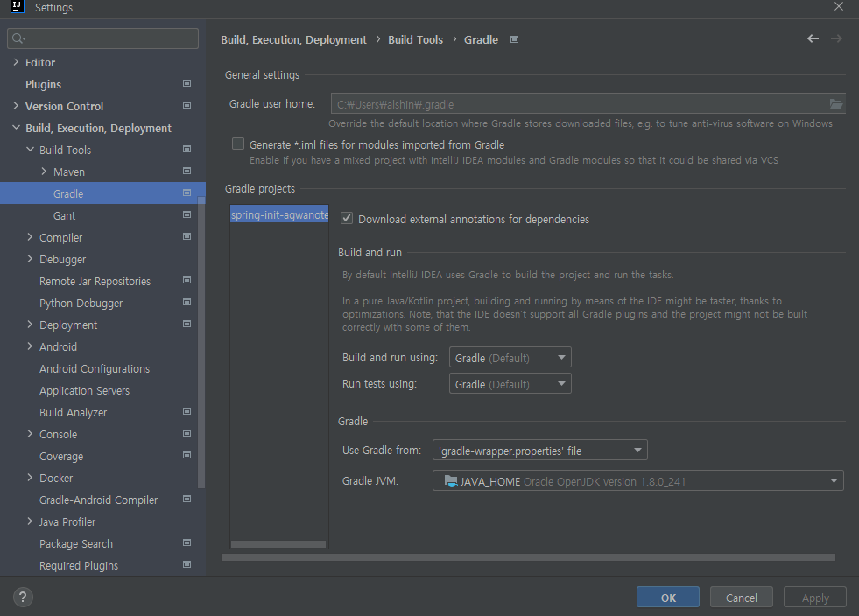The height and width of the screenshot is (616, 859).
Task: Open help with the question mark icon
Action: point(23,597)
